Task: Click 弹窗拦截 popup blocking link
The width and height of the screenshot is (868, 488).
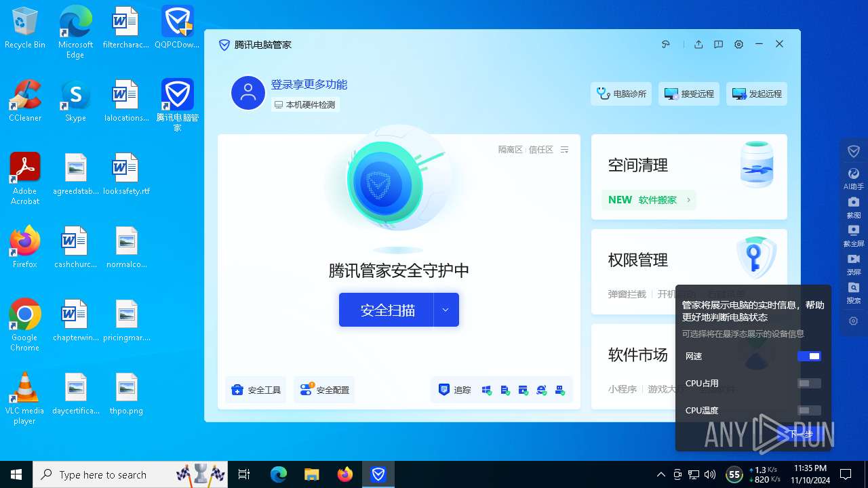Action: click(x=627, y=294)
